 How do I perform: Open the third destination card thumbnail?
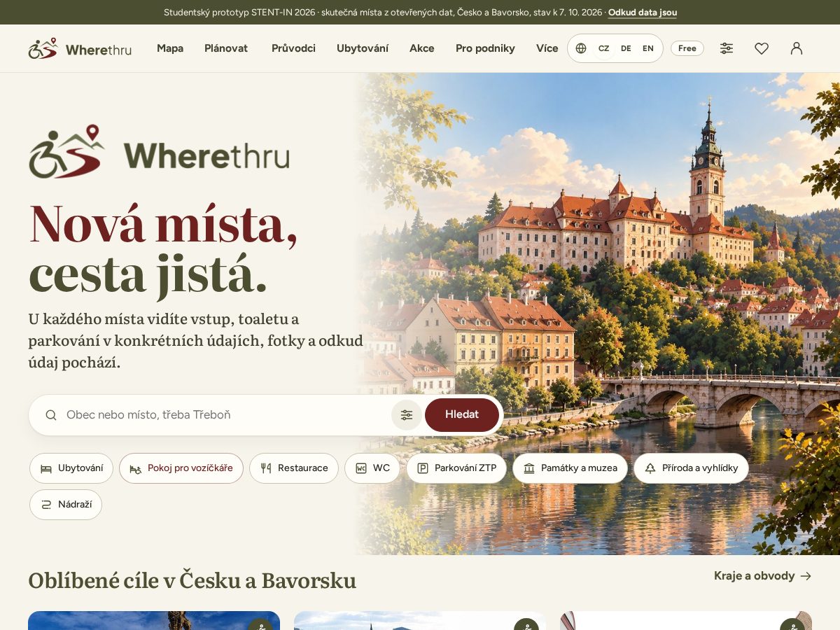click(x=686, y=620)
